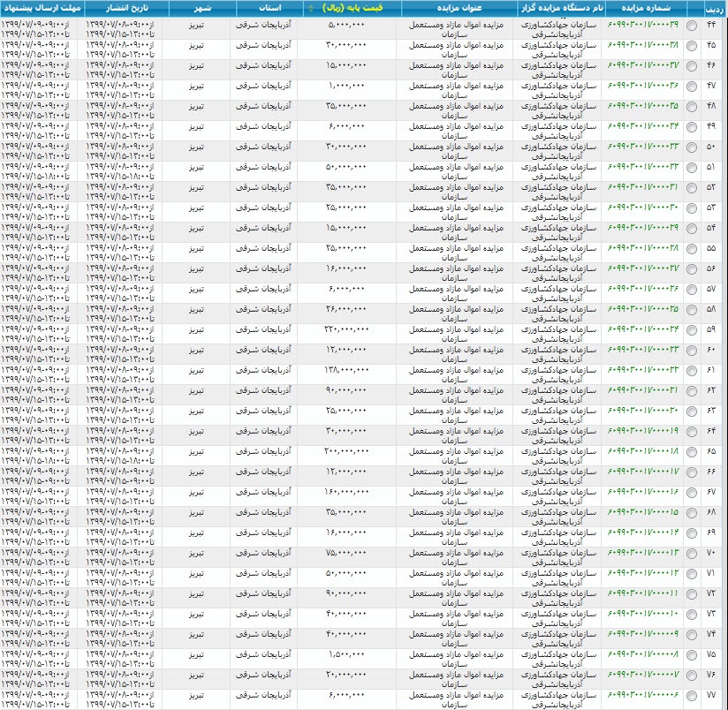
Task: Select the radio button for row 50
Action: point(691,147)
